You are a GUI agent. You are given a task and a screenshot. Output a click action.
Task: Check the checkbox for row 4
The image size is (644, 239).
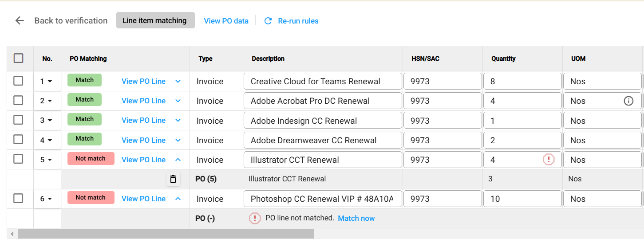pos(18,140)
